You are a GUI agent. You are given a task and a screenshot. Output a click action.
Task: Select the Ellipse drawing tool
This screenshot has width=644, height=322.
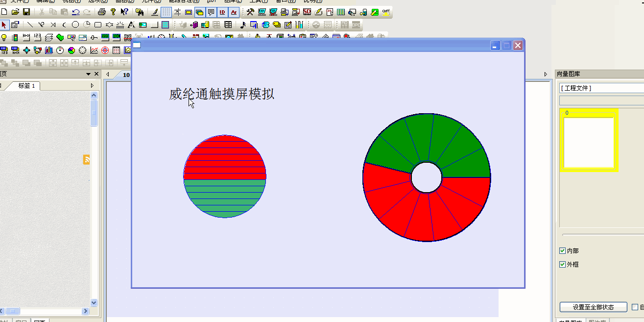coord(75,25)
